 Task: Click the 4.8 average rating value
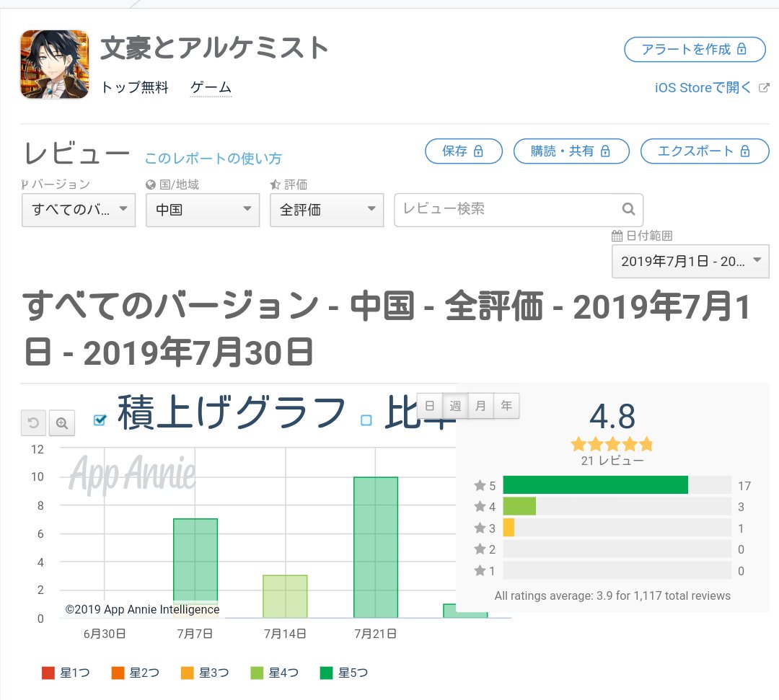click(612, 416)
